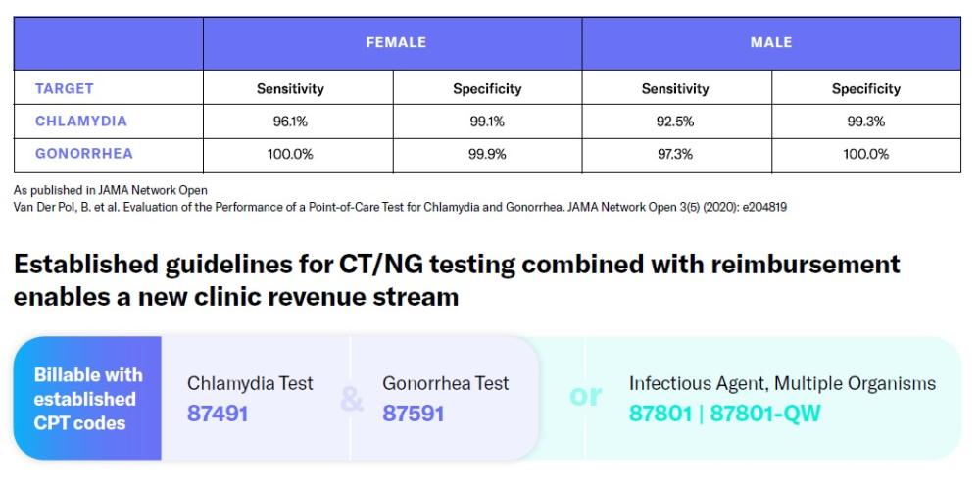The height and width of the screenshot is (488, 980).
Task: Click the 97.3% gonorrhea sensitivity value
Action: (675, 154)
